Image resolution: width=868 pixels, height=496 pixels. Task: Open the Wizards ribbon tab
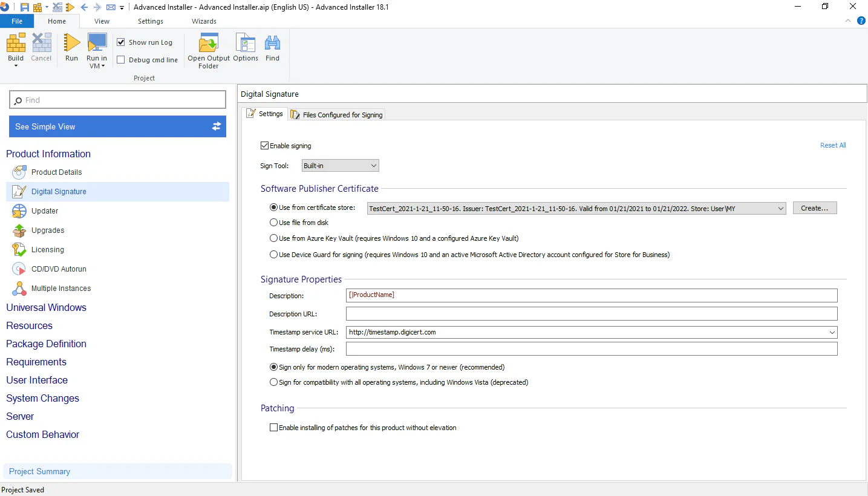coord(203,21)
